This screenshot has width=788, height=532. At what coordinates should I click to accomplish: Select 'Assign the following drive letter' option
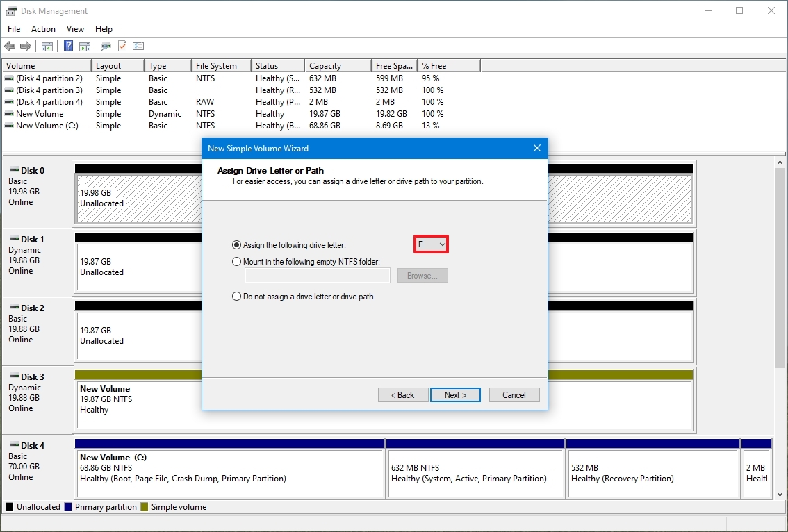(x=236, y=244)
